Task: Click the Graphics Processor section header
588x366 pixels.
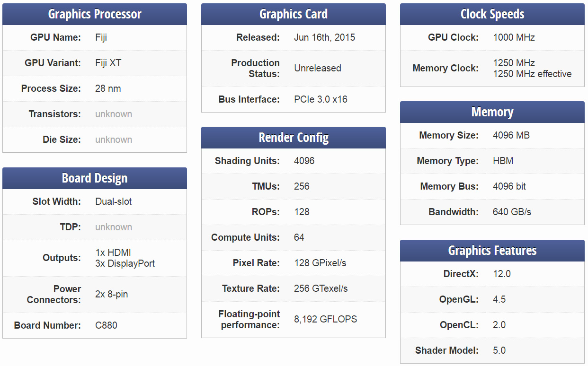Action: [x=95, y=14]
